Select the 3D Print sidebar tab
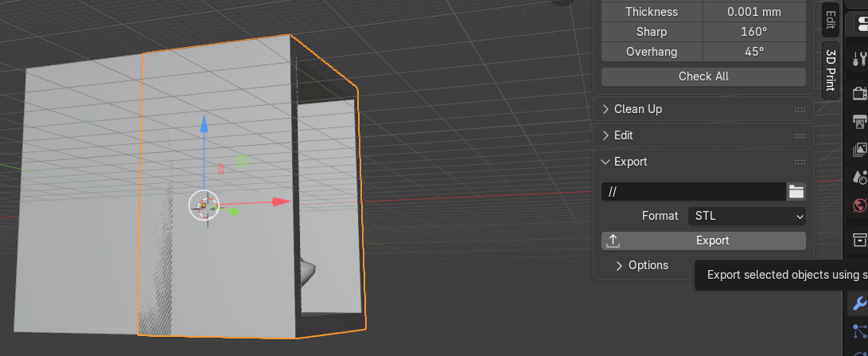Screen dimensions: 868x356 coord(831,70)
